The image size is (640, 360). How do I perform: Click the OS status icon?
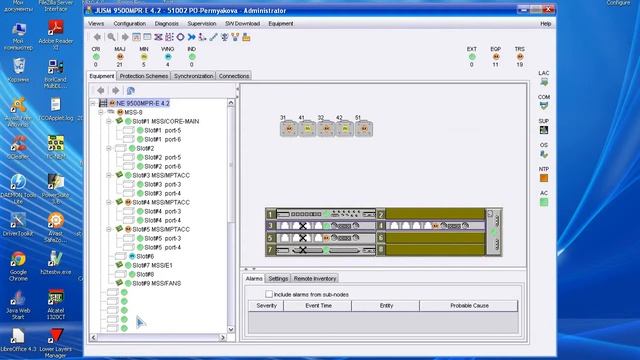(x=544, y=154)
